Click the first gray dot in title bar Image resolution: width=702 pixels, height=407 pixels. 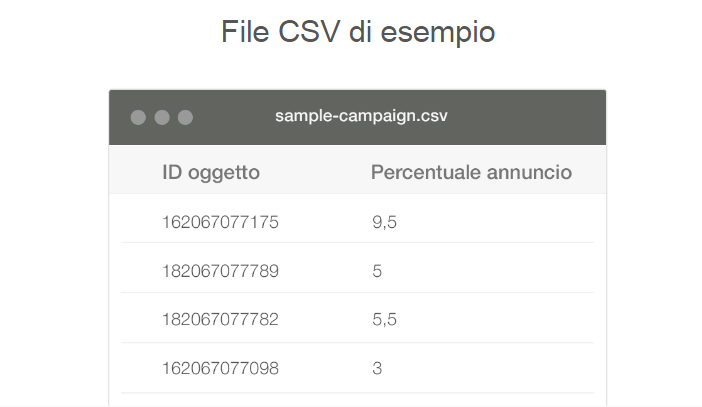[x=138, y=118]
